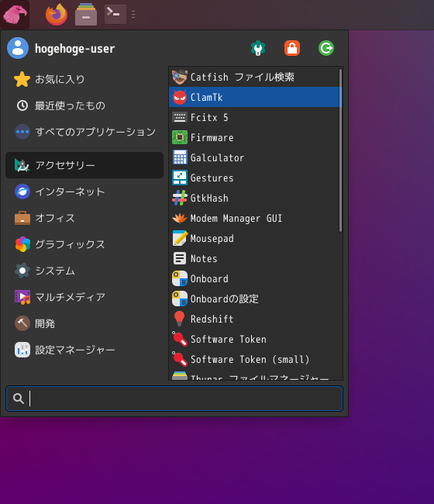Open 設定マネージャー settings manager
The image size is (434, 504).
point(84,350)
